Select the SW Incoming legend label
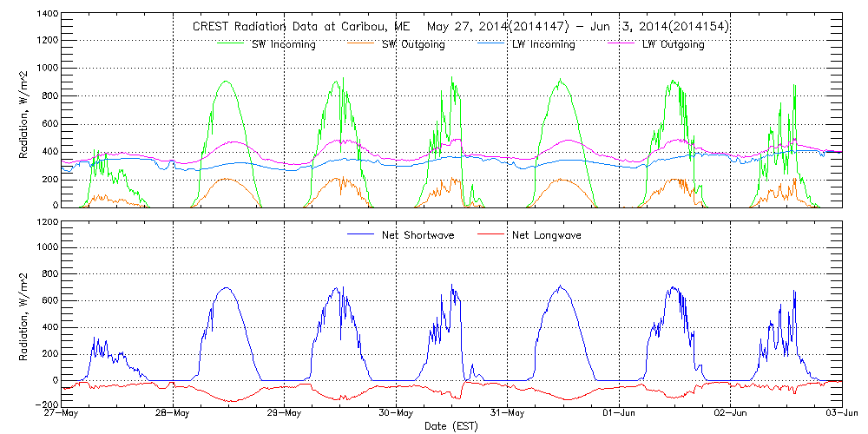Screen dimensions: 868x434 (282, 44)
